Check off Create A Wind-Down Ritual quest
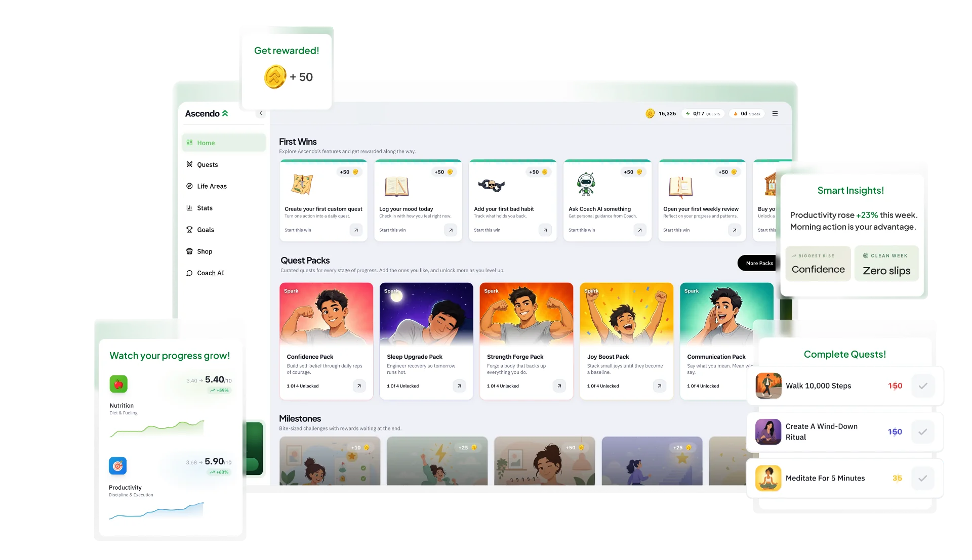 pos(923,432)
